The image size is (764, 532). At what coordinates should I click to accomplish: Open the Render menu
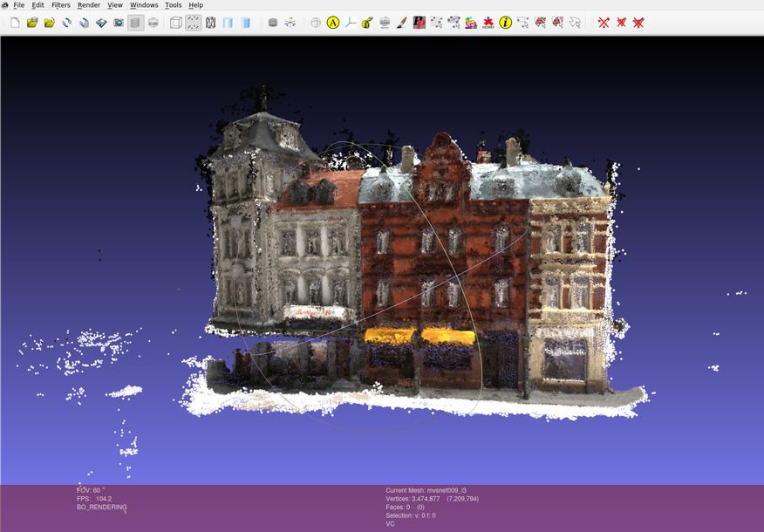pos(89,5)
